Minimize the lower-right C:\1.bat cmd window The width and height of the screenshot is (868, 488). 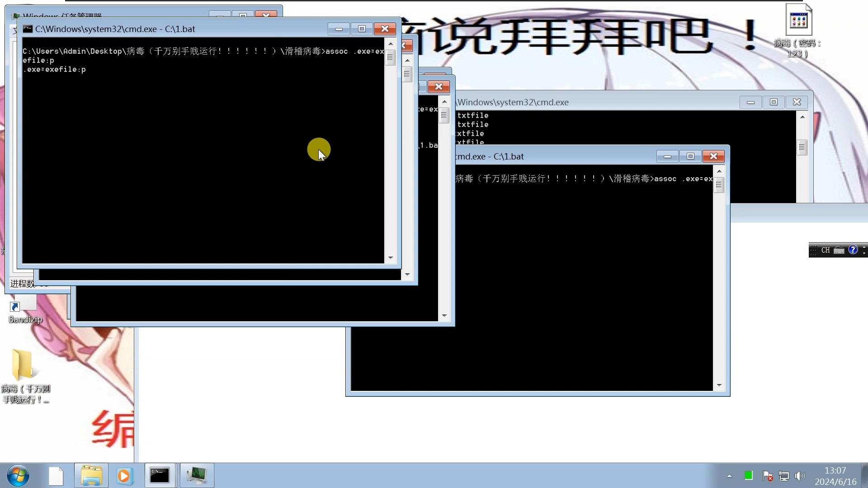pos(667,156)
